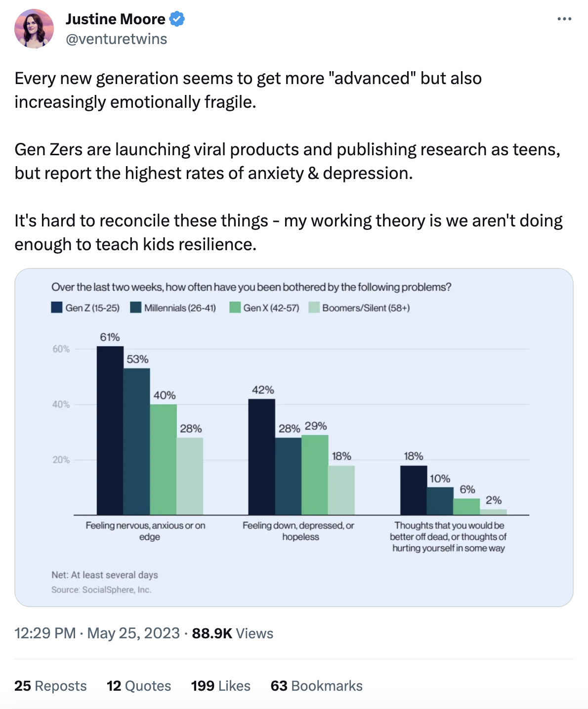Click the Boomers/Silent (58+) legend swatch
Image resolution: width=588 pixels, height=709 pixels.
tap(314, 308)
